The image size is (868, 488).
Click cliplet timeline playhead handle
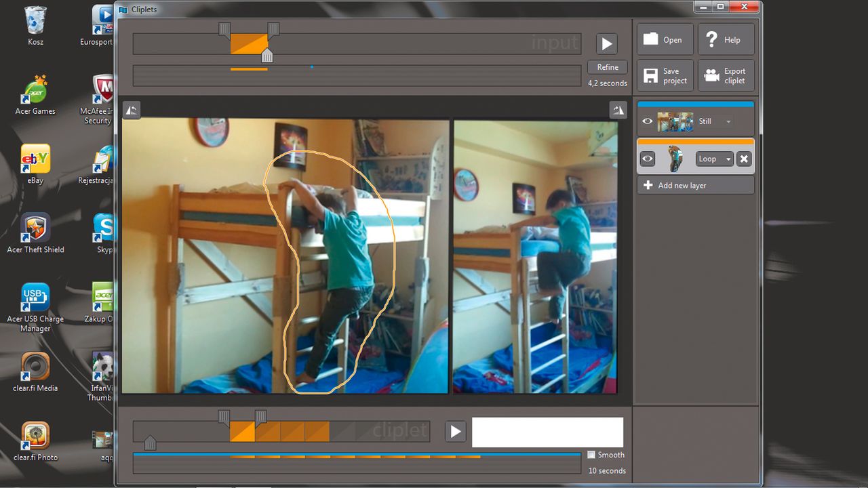click(x=150, y=443)
